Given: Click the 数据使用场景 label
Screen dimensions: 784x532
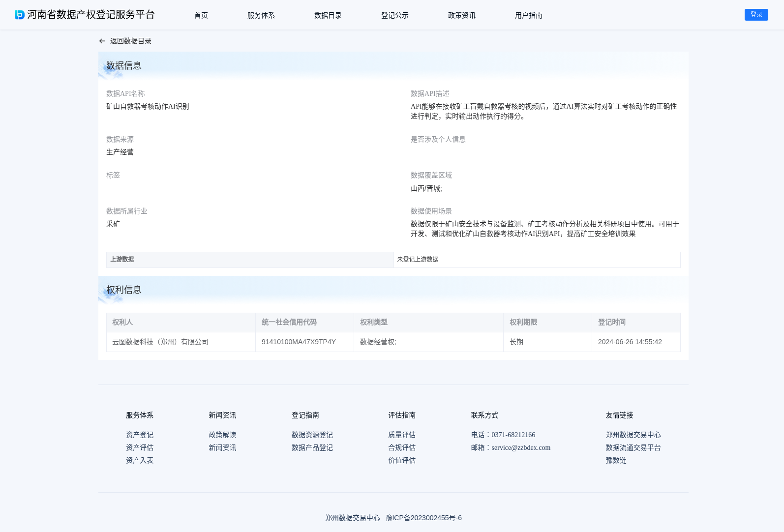Looking at the screenshot, I should [431, 211].
